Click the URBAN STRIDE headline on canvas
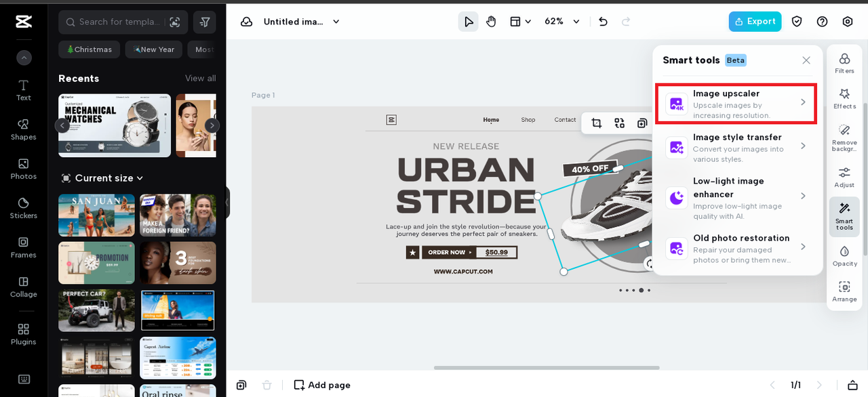868x397 pixels. coord(467,186)
